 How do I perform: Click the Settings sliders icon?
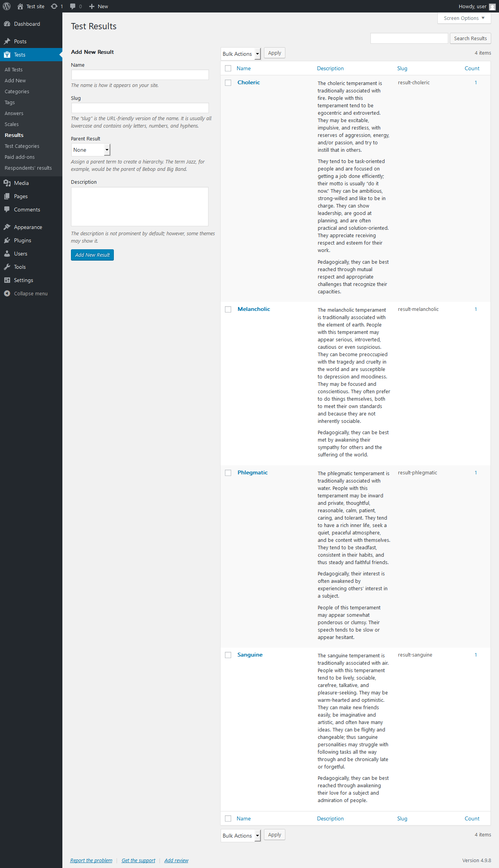[x=7, y=280]
